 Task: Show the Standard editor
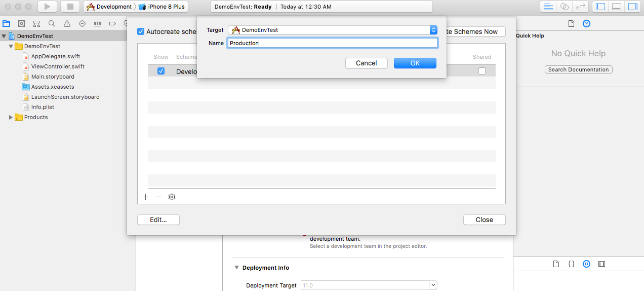click(x=548, y=7)
